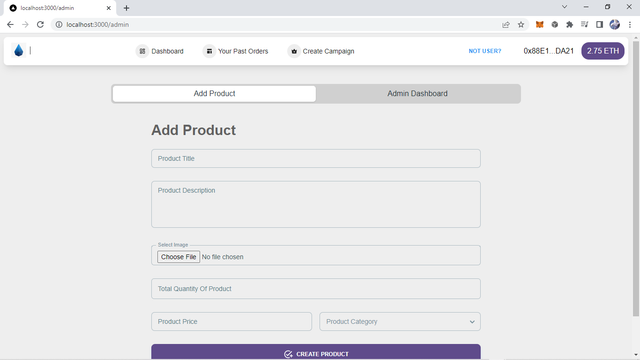Click the Create Product button
The image size is (640, 360).
coord(316,352)
